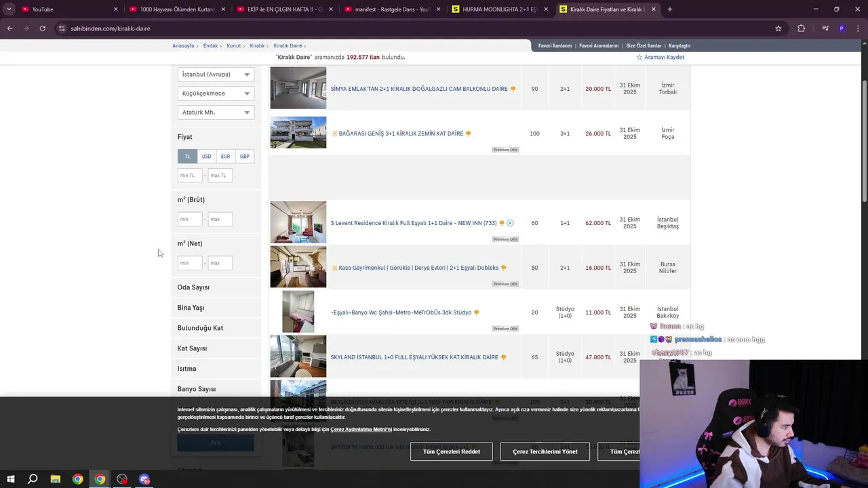Viewport: 868px width, 488px height.
Task: Close the HURMA MOONLIGHTA tab
Action: (546, 9)
